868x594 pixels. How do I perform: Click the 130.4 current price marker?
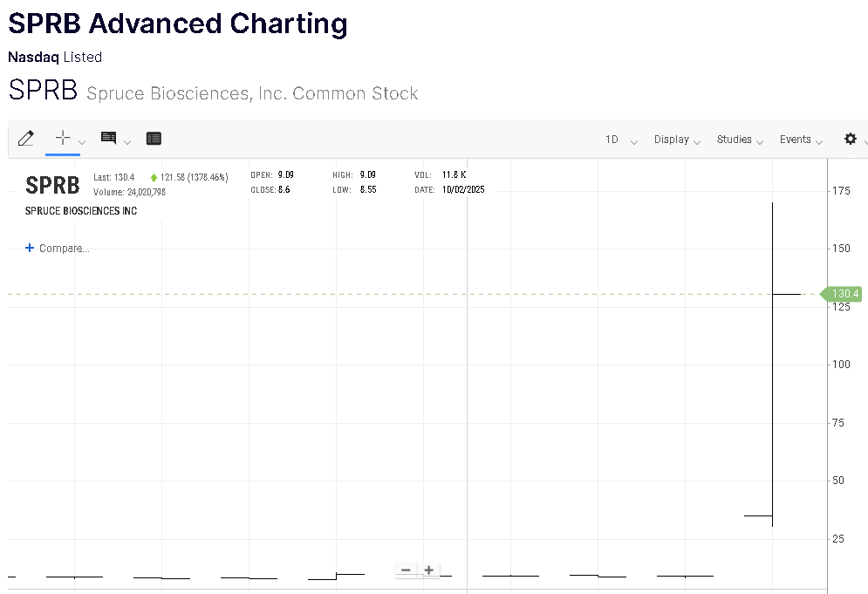click(x=844, y=294)
